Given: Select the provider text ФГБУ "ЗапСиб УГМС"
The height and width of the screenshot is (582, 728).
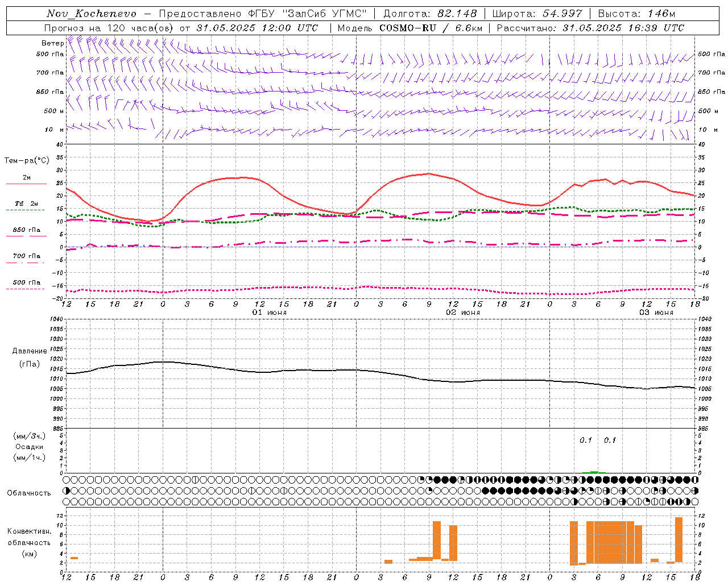Looking at the screenshot, I should [308, 14].
